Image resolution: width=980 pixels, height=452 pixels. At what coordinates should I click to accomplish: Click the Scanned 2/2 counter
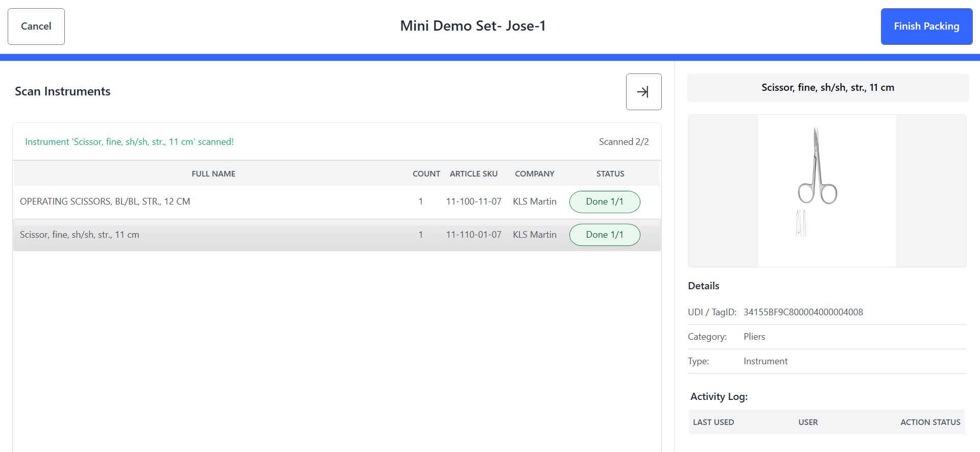(x=624, y=142)
